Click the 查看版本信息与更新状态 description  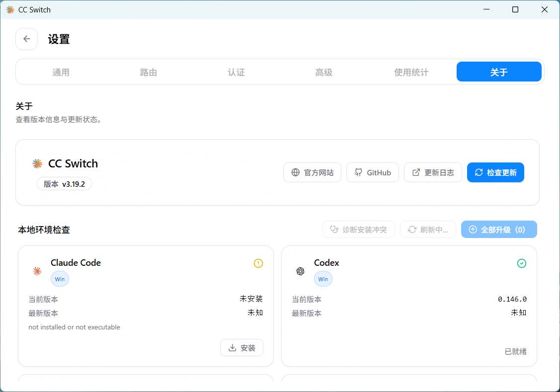click(59, 120)
